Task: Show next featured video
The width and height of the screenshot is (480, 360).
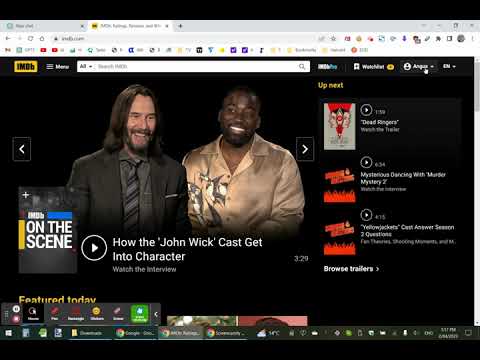Action: [x=305, y=149]
